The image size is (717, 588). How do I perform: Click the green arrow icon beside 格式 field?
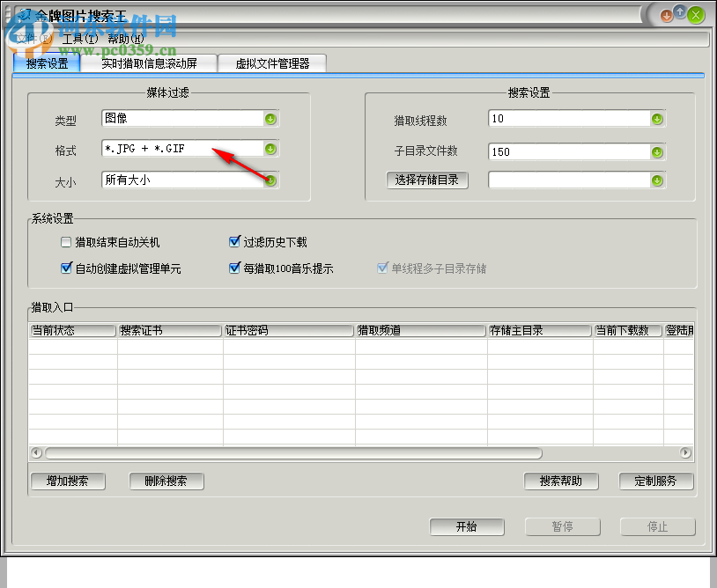click(270, 148)
